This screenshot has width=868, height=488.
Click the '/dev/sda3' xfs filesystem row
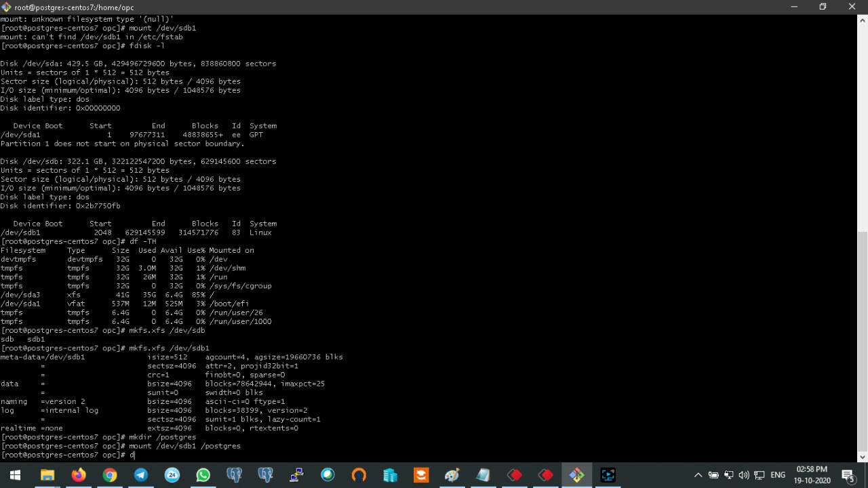click(107, 295)
